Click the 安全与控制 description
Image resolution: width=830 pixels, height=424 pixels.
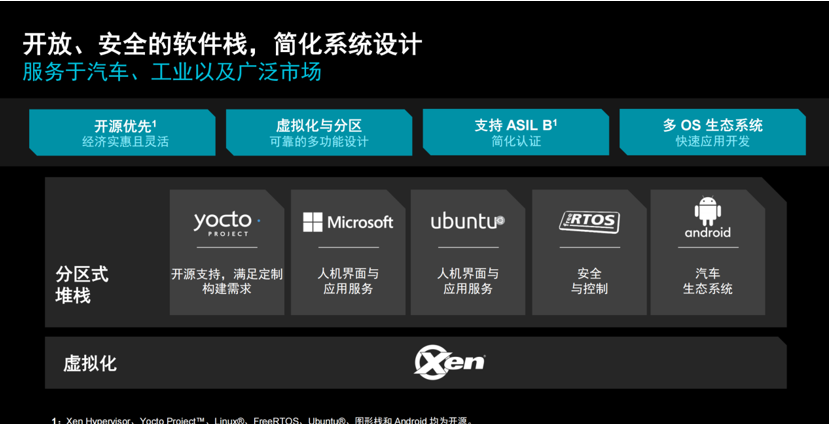589,281
